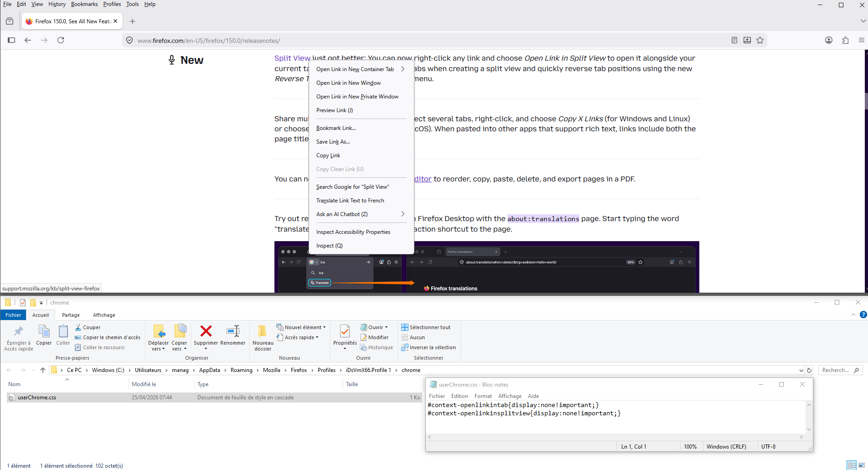The image size is (868, 470).
Task: Click the Firefox account profile icon
Action: coord(829,40)
